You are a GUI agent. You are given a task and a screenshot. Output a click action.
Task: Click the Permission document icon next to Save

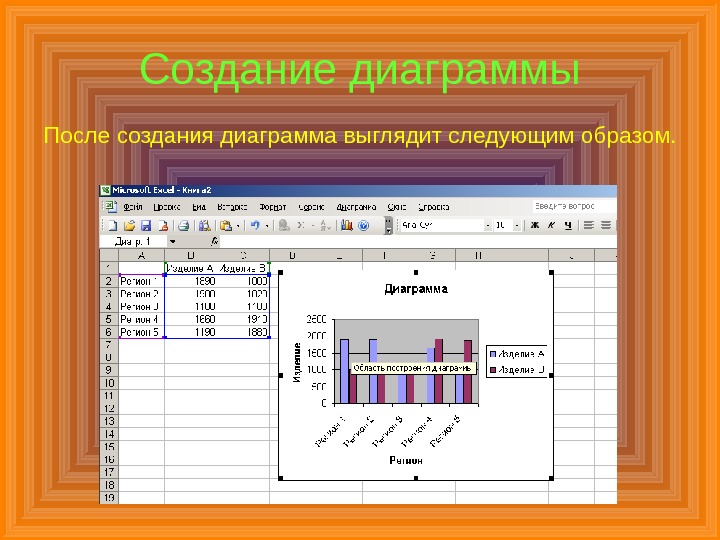(x=163, y=225)
